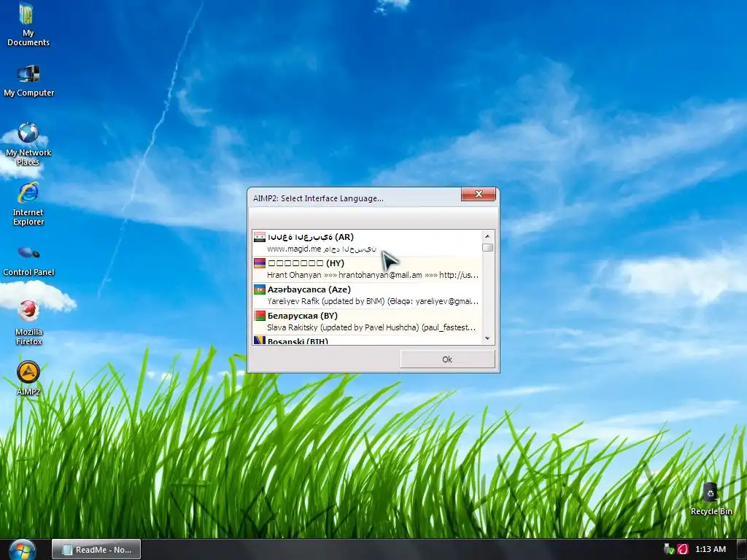Click the Ok button in language dialog
This screenshot has width=747, height=560.
tap(447, 359)
